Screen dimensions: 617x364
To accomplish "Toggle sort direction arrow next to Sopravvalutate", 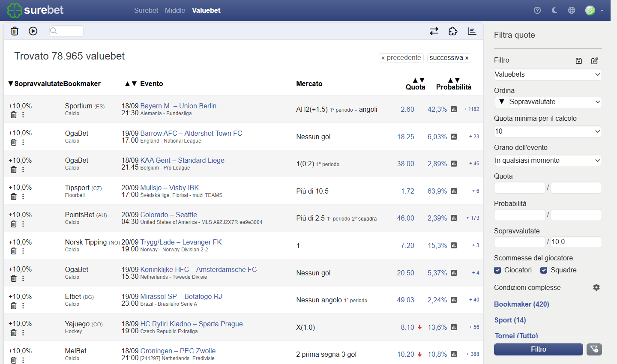I will 501,102.
